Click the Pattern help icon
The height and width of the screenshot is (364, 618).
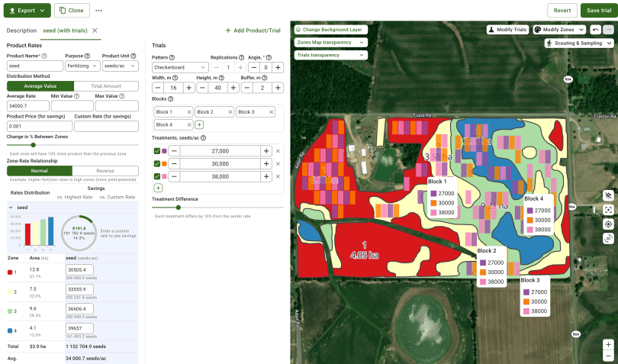point(172,57)
